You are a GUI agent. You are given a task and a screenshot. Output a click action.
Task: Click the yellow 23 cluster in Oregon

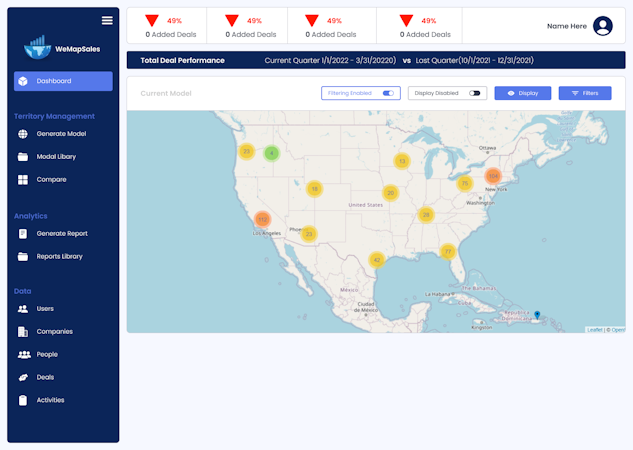[247, 151]
